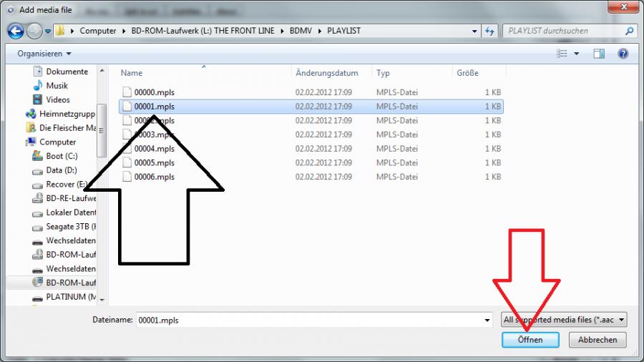Click the refresh button beside address bar
The image size is (644, 362).
coord(489,31)
